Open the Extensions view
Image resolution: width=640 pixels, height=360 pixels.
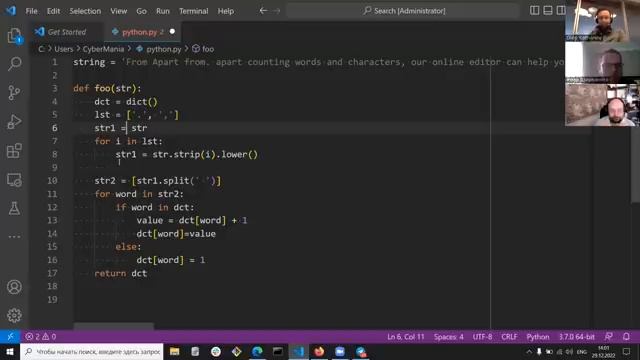click(x=14, y=151)
